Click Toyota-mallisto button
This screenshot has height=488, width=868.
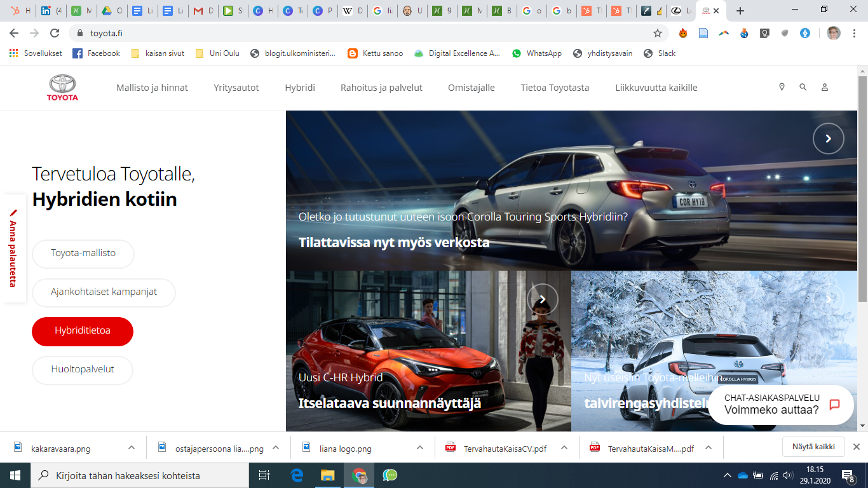(x=83, y=254)
